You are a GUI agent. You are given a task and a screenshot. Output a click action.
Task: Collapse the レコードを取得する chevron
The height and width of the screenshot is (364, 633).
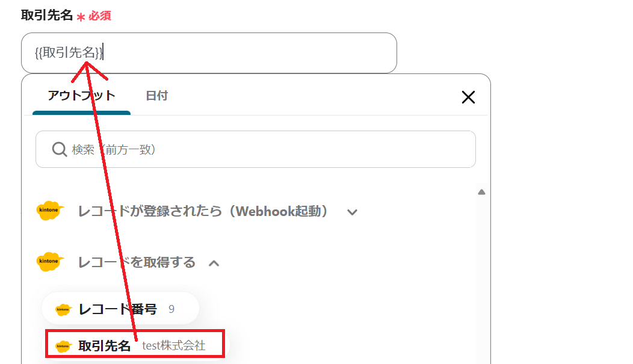click(x=214, y=264)
